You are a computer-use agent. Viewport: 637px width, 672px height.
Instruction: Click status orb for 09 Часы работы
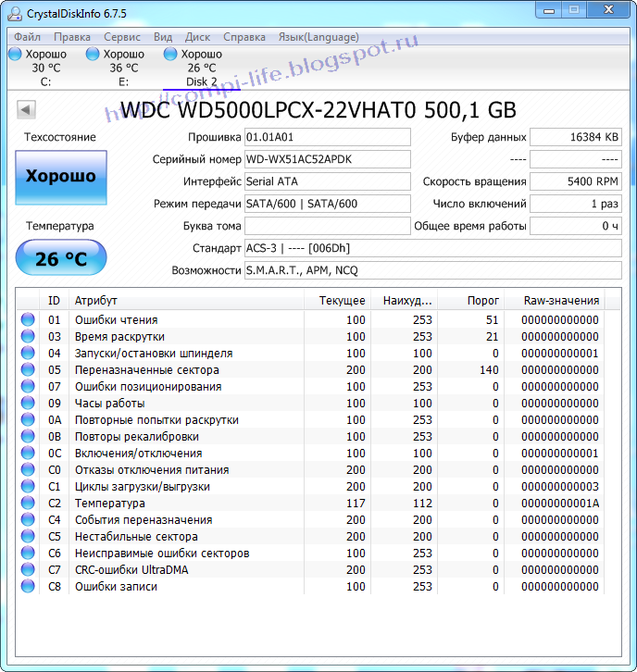[x=28, y=404]
